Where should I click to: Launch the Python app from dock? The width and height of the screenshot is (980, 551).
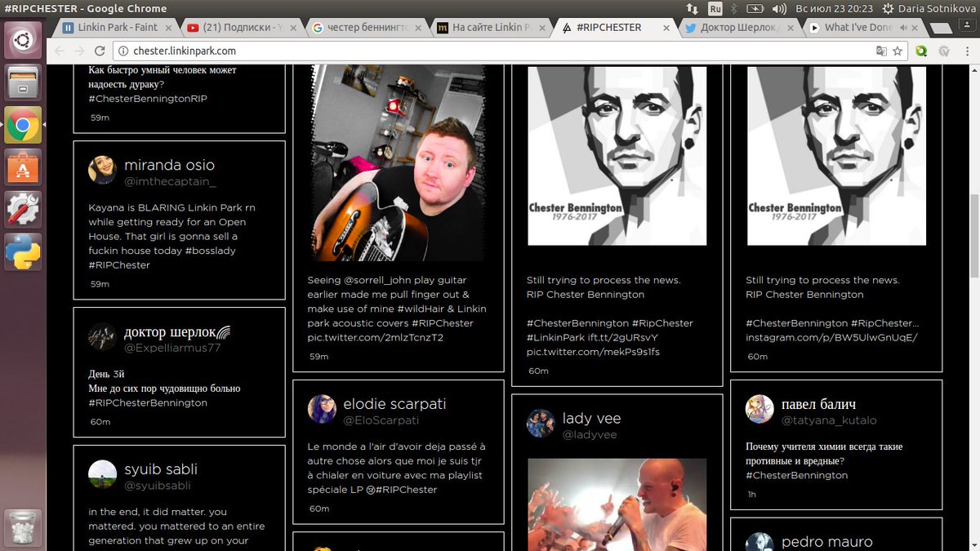pos(22,251)
